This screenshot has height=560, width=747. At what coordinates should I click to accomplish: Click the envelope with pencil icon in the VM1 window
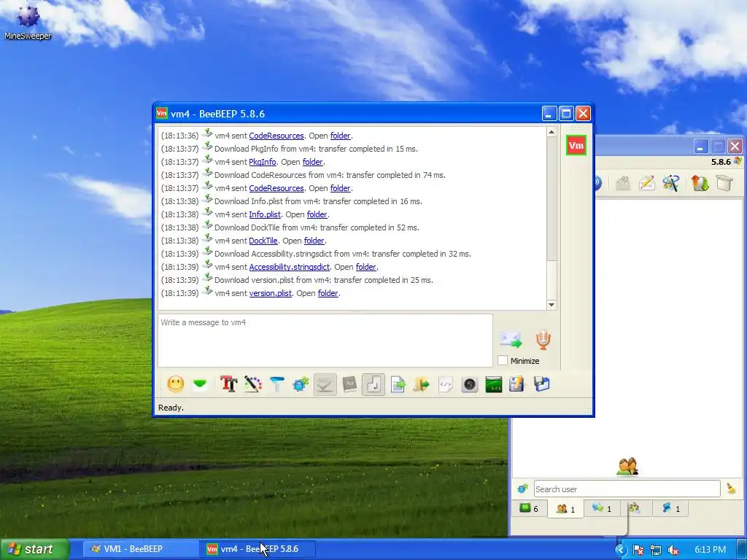coord(647,183)
